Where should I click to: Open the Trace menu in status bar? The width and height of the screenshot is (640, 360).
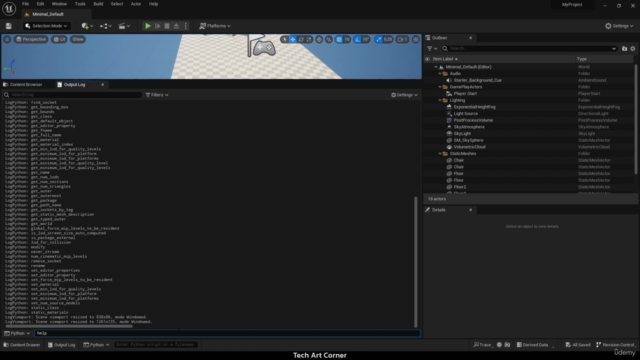click(482, 345)
